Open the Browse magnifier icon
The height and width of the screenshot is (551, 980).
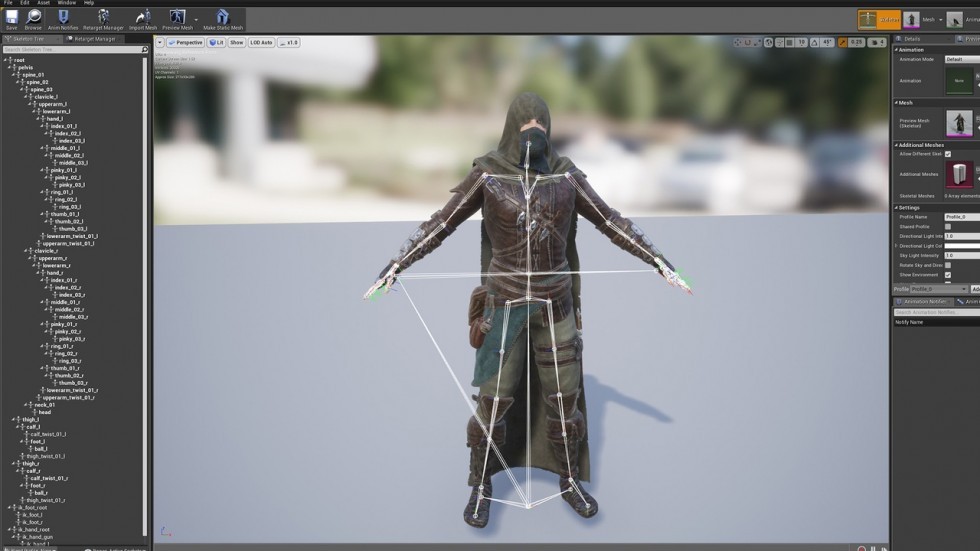tap(33, 19)
